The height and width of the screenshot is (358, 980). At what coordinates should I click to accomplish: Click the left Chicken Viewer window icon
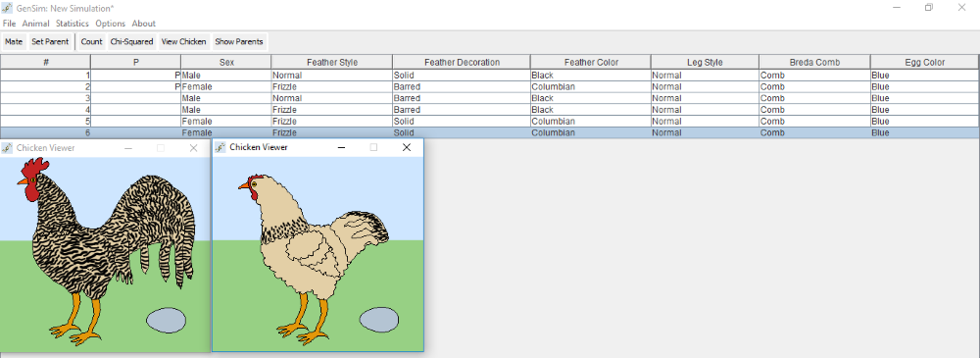7,148
